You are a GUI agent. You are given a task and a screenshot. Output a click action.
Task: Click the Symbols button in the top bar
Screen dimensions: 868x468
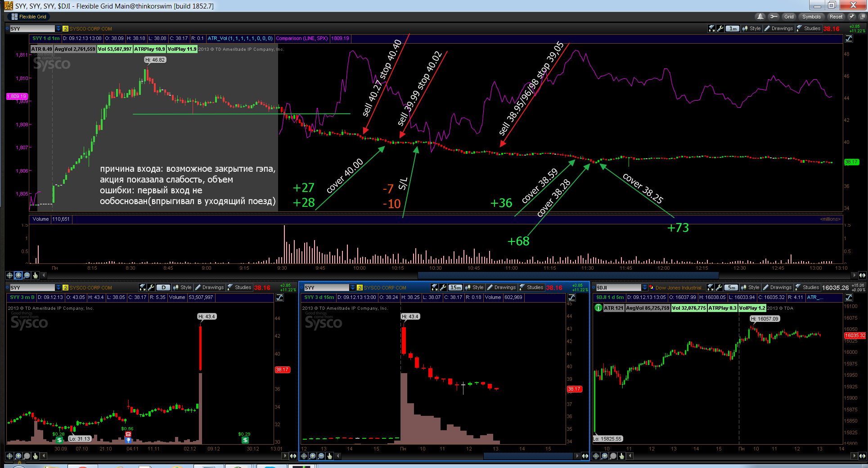point(811,17)
